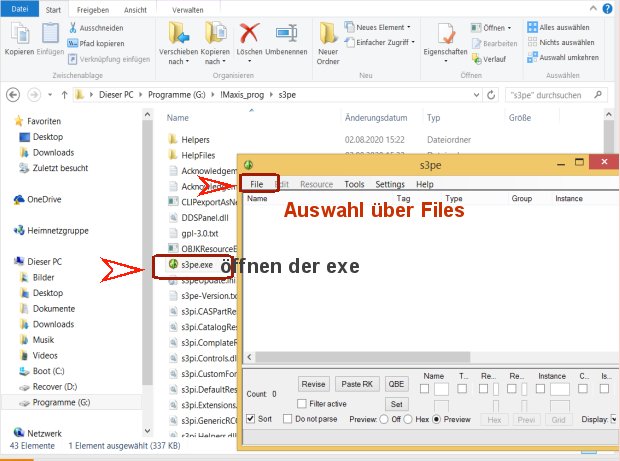Click the Kopieren icon in Zwischenablage group
This screenshot has height=461, width=620.
pos(18,35)
